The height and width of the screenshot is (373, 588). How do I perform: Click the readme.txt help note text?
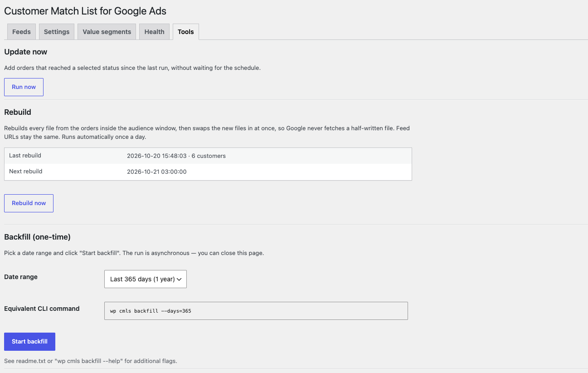pyautogui.click(x=91, y=361)
